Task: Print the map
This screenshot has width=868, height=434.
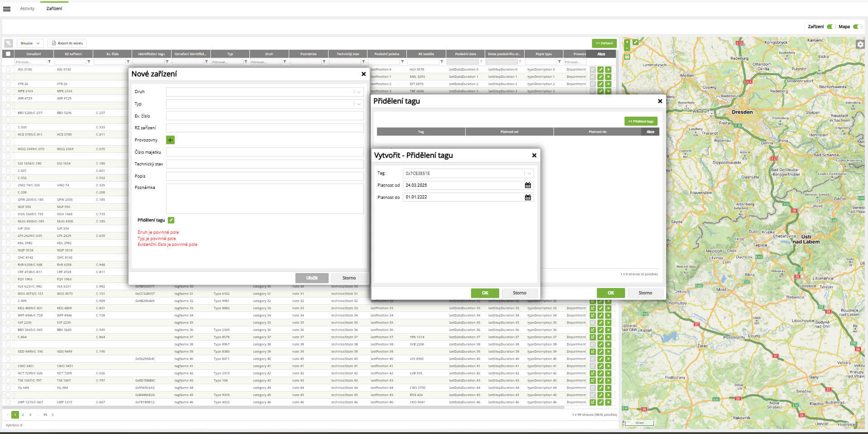Action: point(627,57)
